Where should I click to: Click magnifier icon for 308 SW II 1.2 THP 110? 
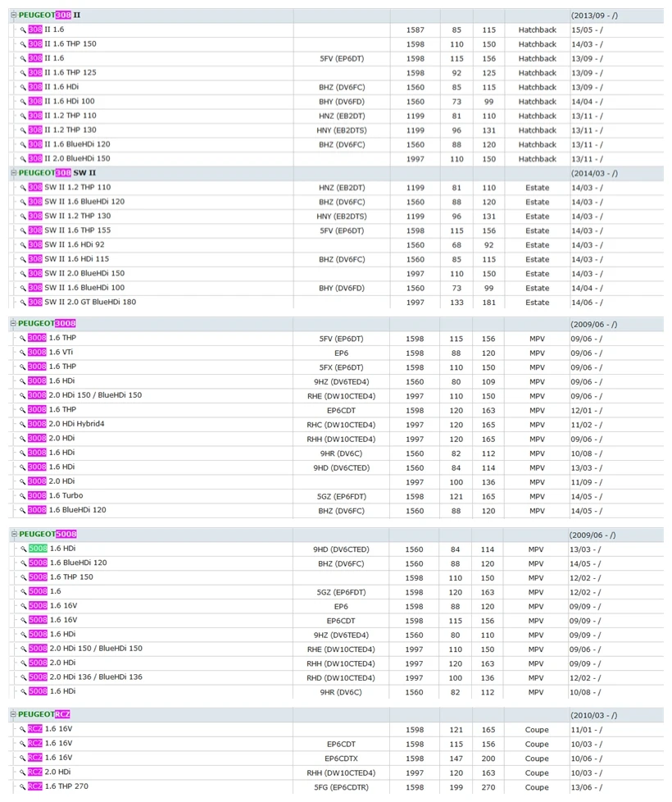23,188
